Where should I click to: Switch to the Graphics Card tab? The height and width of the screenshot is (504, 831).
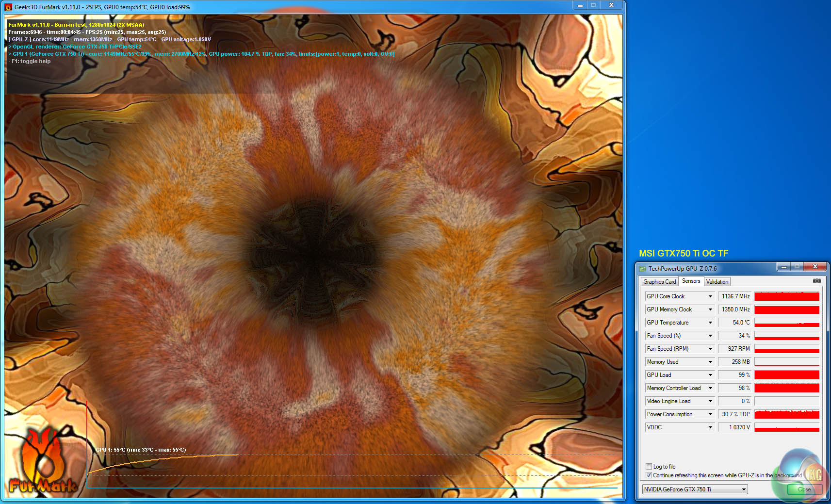tap(659, 282)
